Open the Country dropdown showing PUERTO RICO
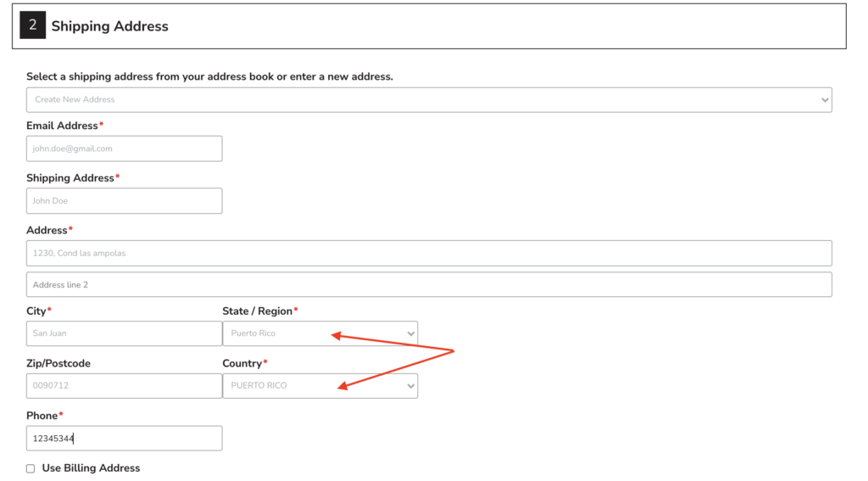Image resolution: width=868 pixels, height=481 pixels. (x=320, y=386)
